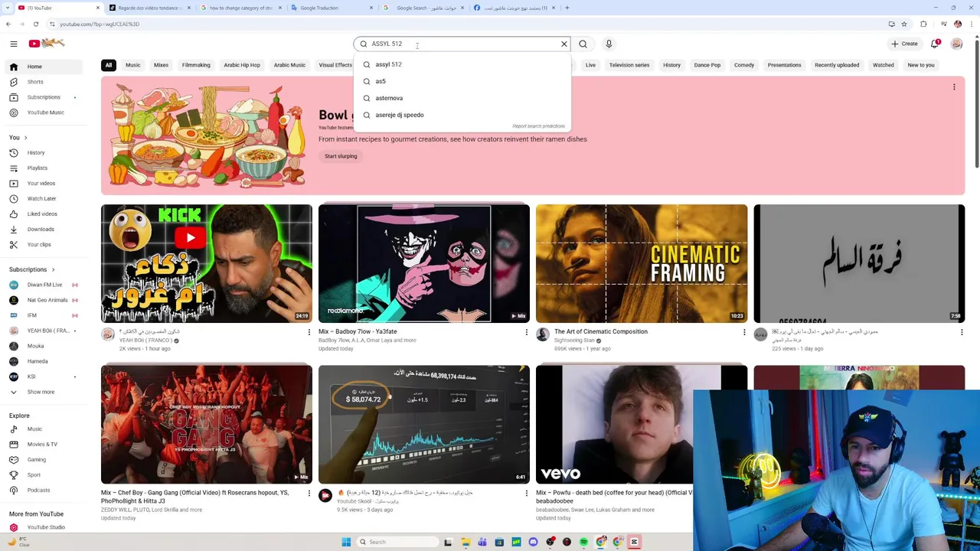The height and width of the screenshot is (551, 980).
Task: Open the Badboy 7low mix thumbnail
Action: (x=424, y=263)
